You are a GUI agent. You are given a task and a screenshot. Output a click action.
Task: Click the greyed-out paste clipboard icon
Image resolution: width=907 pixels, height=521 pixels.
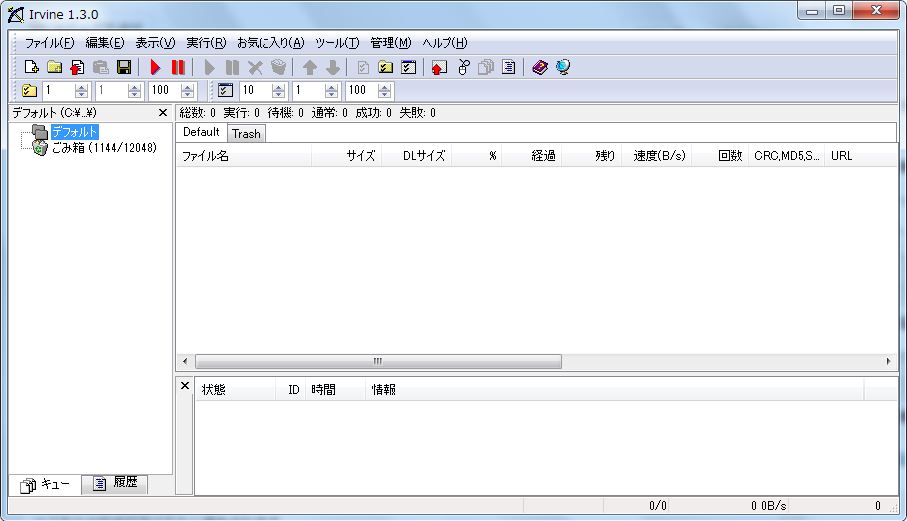pos(101,67)
